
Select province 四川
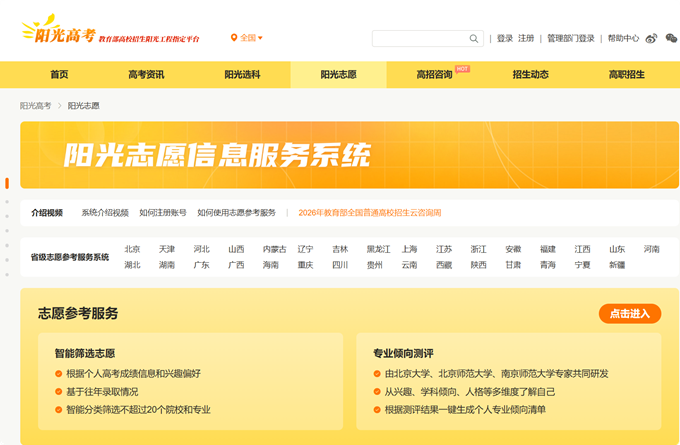(x=340, y=265)
